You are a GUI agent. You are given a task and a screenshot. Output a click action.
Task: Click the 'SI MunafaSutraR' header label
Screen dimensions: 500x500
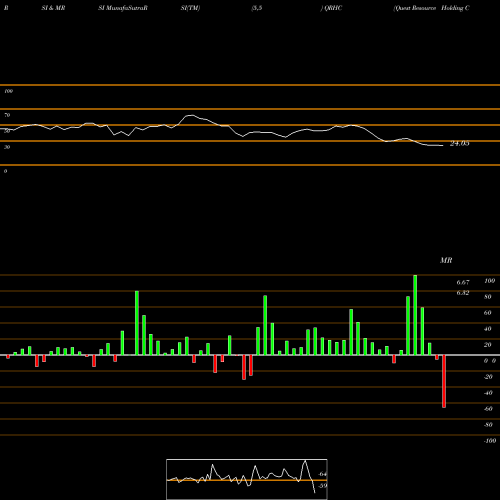point(123,8)
